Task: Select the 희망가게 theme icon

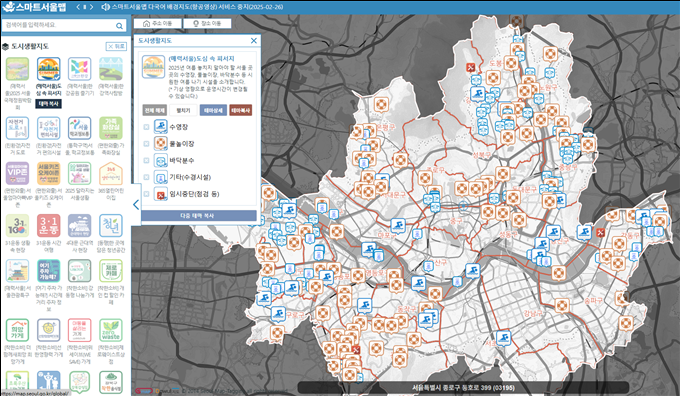Action: 17,331
